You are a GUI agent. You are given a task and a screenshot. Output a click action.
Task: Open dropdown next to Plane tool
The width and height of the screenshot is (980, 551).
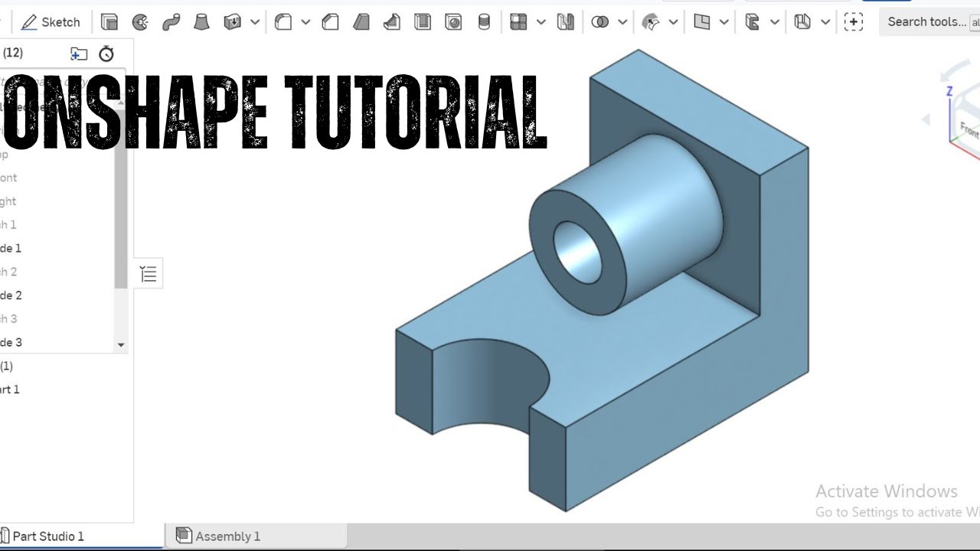click(724, 22)
